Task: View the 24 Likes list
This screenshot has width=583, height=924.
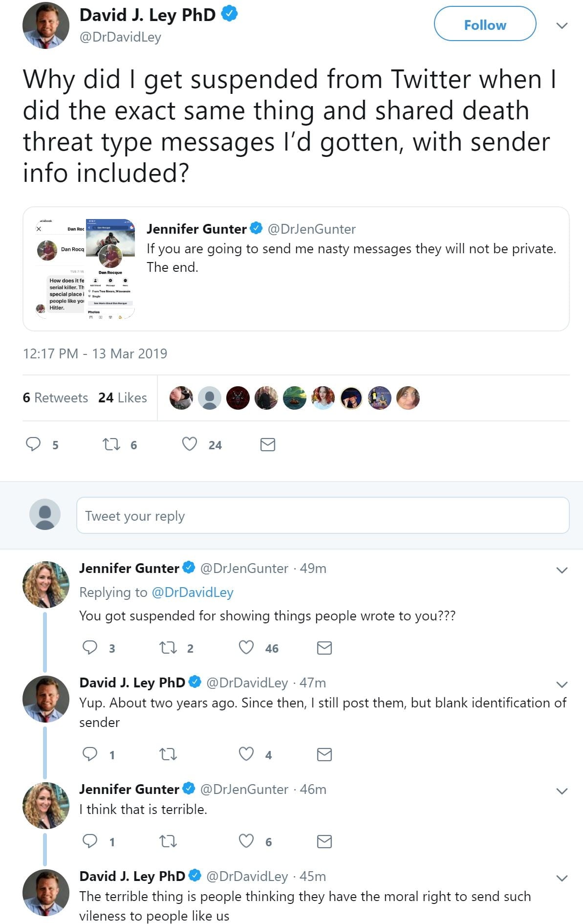Action: tap(122, 398)
